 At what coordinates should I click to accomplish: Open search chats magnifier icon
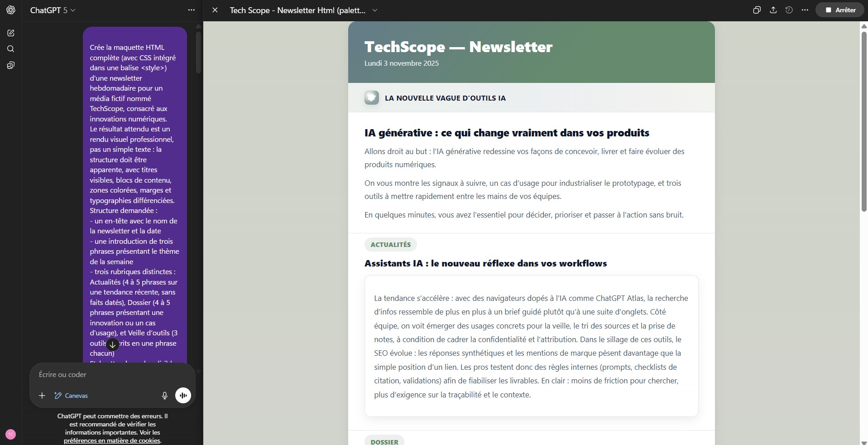click(x=11, y=49)
